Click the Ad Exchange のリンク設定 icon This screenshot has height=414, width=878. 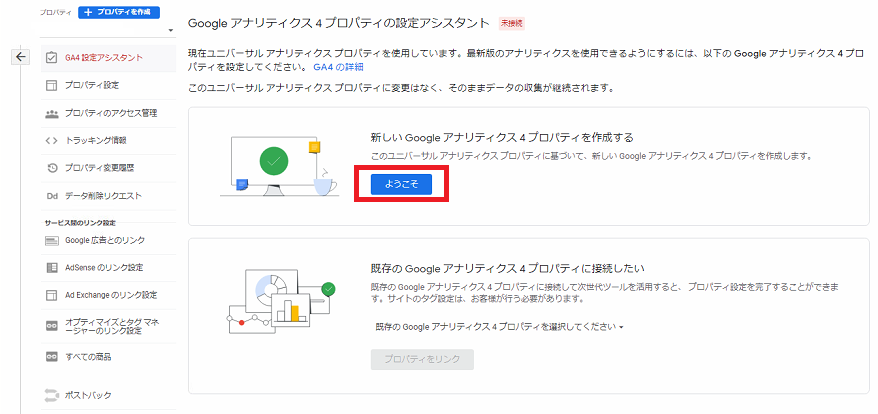tap(52, 295)
